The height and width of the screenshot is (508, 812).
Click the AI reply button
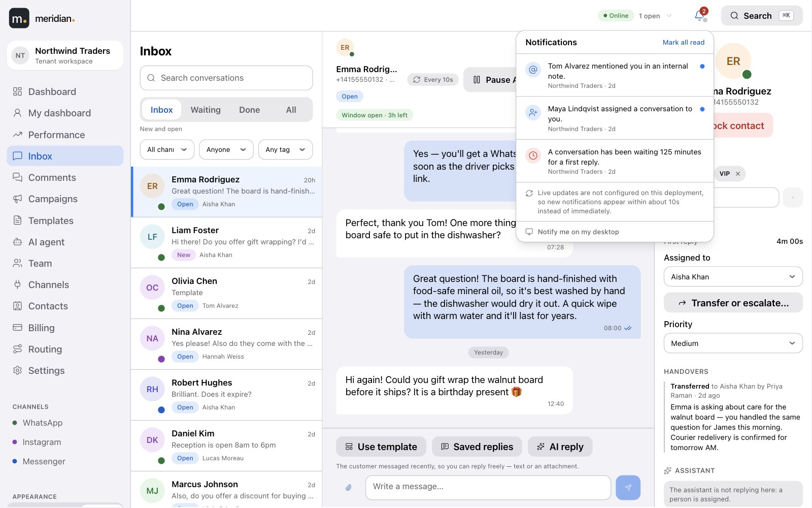(x=560, y=447)
